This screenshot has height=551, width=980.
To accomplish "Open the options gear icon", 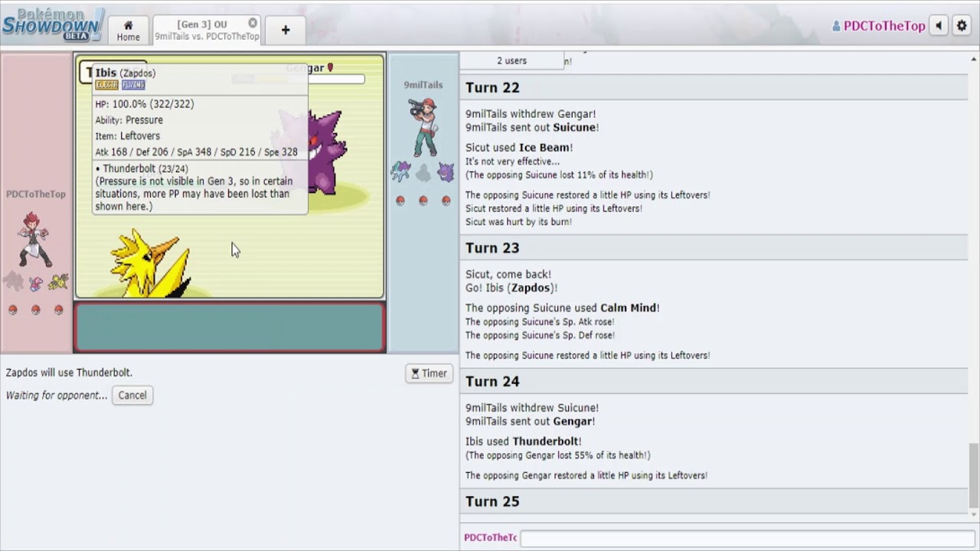I will 962,26.
